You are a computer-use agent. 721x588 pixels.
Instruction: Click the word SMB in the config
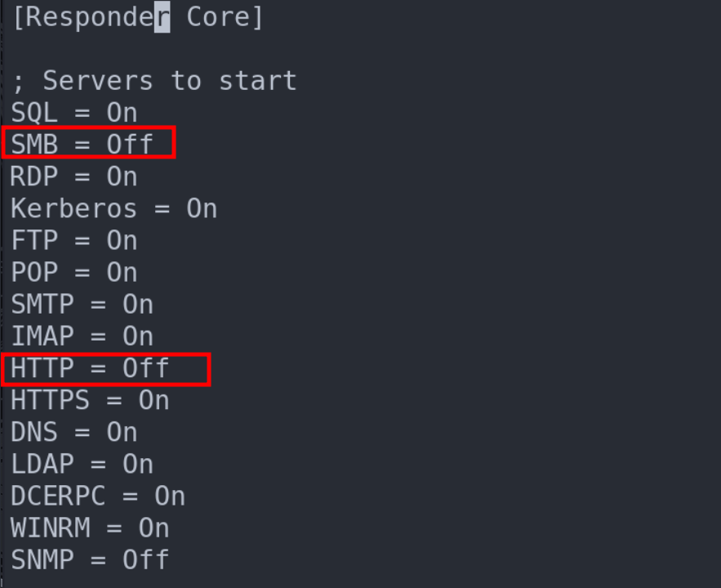point(34,145)
